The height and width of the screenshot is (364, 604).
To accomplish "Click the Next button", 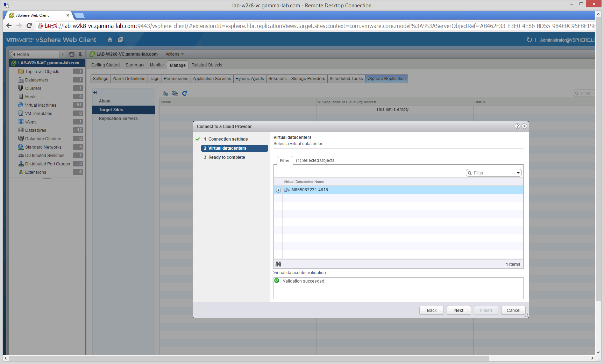I will click(459, 311).
